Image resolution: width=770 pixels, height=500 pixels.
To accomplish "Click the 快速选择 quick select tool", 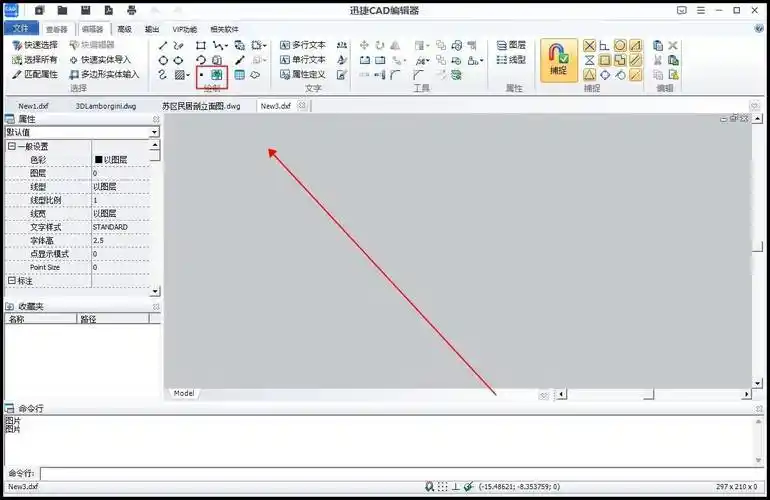I will (x=34, y=45).
